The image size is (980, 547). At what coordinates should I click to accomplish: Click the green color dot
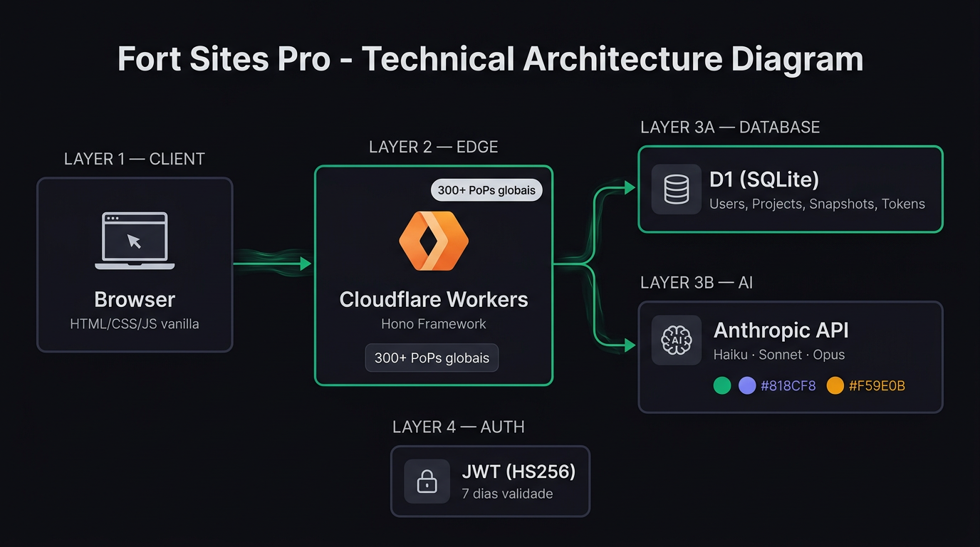point(722,386)
